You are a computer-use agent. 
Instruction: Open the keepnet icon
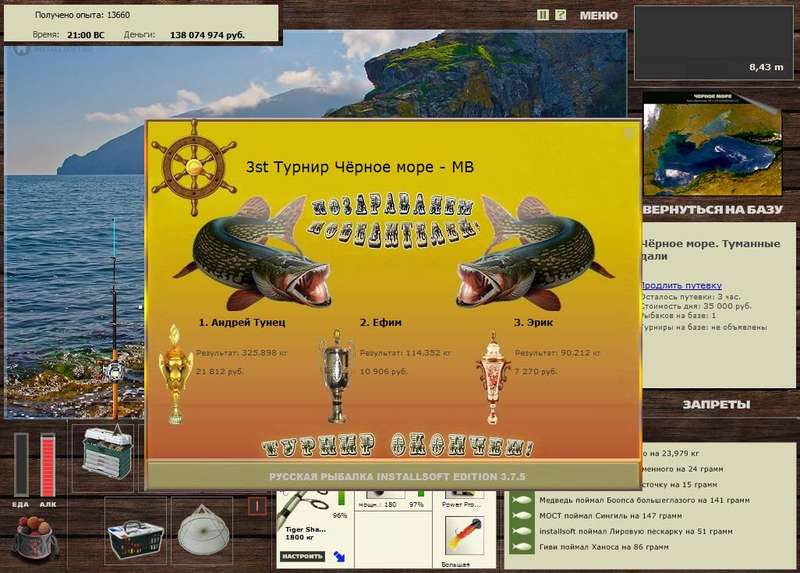pyautogui.click(x=203, y=531)
